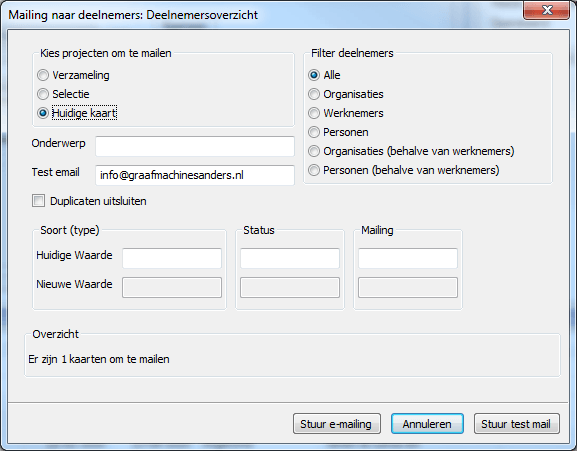Click the Overzicht group heading
This screenshot has width=577, height=451.
coord(56,334)
